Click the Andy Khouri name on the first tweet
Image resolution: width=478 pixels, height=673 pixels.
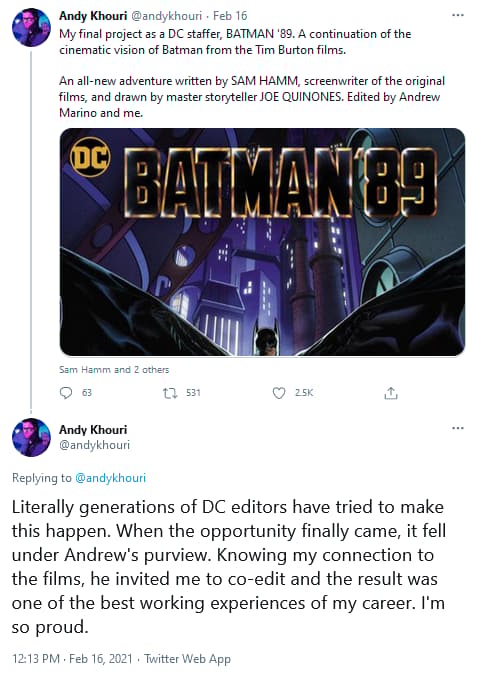(93, 16)
